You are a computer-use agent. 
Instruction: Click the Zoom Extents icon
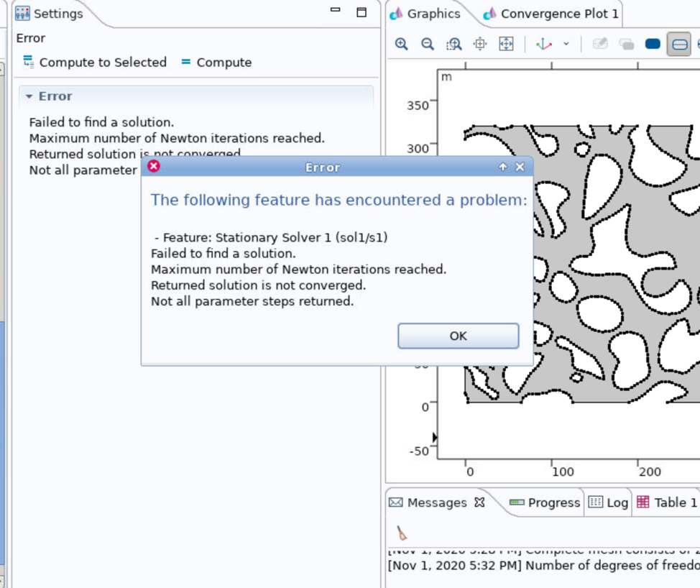point(506,45)
